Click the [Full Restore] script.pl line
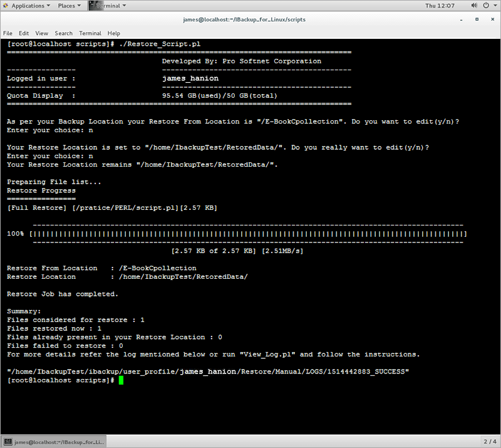 112,208
